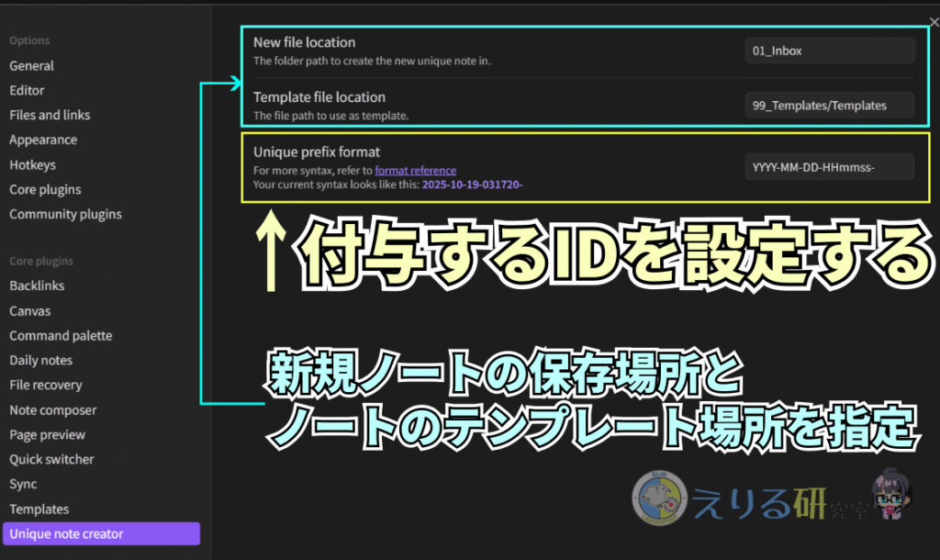
Task: Open the Community plugins section
Action: [65, 215]
